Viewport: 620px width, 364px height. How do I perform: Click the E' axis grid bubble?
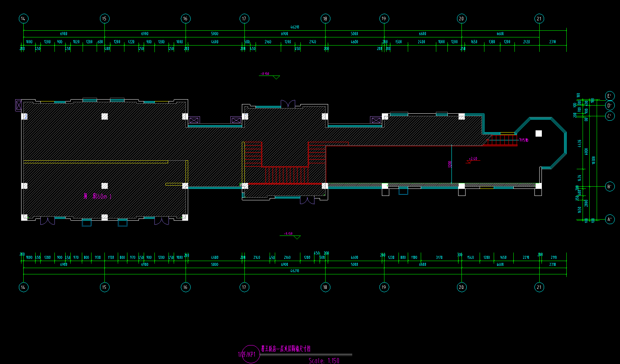610,96
